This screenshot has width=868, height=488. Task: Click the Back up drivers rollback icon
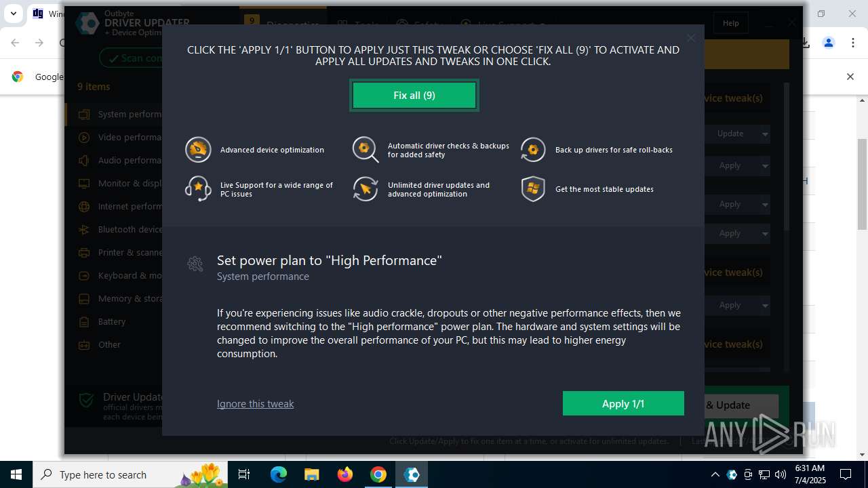pyautogui.click(x=533, y=150)
